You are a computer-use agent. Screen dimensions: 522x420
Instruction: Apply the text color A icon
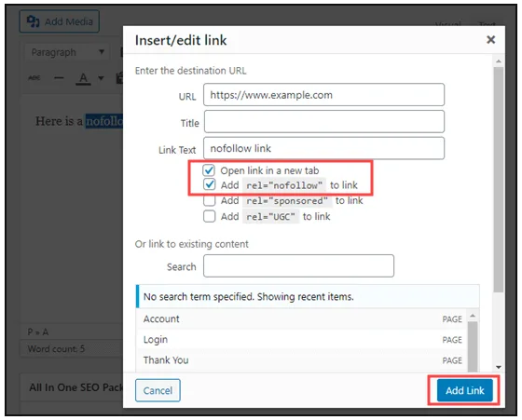pos(83,79)
